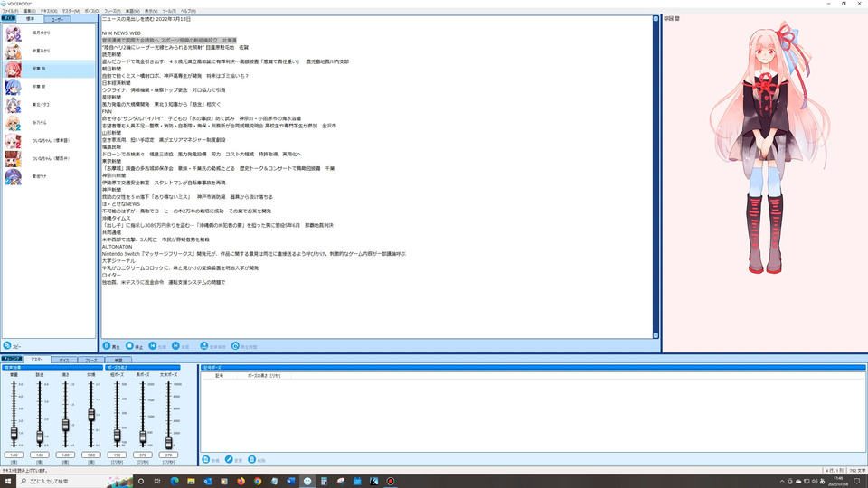Click the 抑揚 intonation slider handle
Screen dimensions: 868x488
pyautogui.click(x=91, y=415)
